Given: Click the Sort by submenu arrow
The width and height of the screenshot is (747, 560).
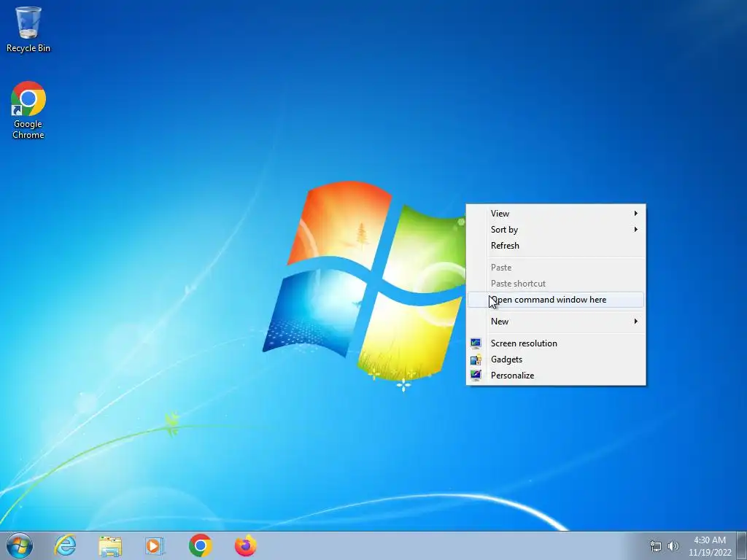Looking at the screenshot, I should point(635,230).
